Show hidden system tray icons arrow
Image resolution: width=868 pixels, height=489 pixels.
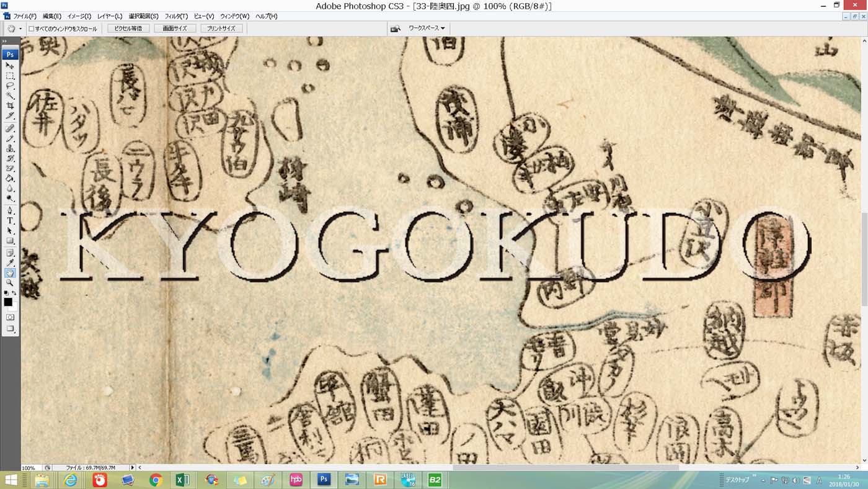pos(763,480)
